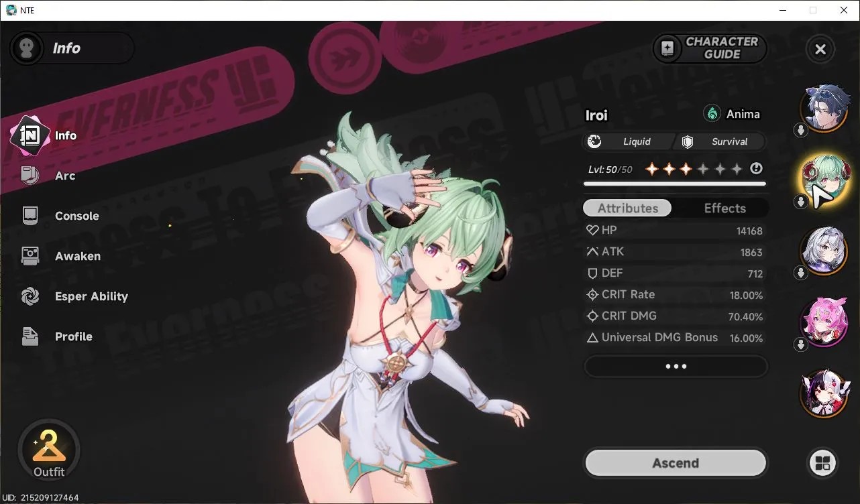860x504 pixels.
Task: Select the black-and-white-haired character portrait
Action: 824,393
